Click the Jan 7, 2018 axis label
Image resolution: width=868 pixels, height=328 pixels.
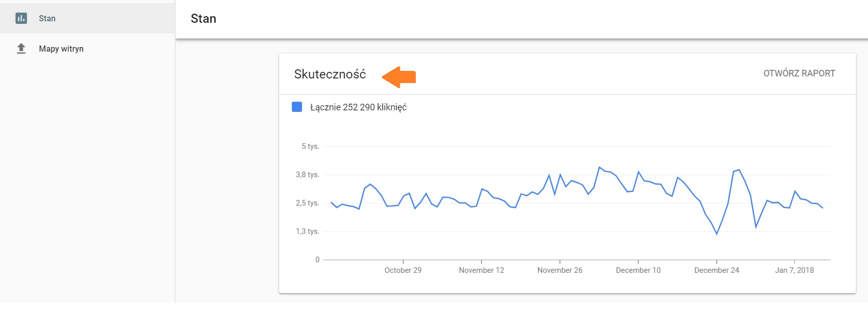click(794, 270)
